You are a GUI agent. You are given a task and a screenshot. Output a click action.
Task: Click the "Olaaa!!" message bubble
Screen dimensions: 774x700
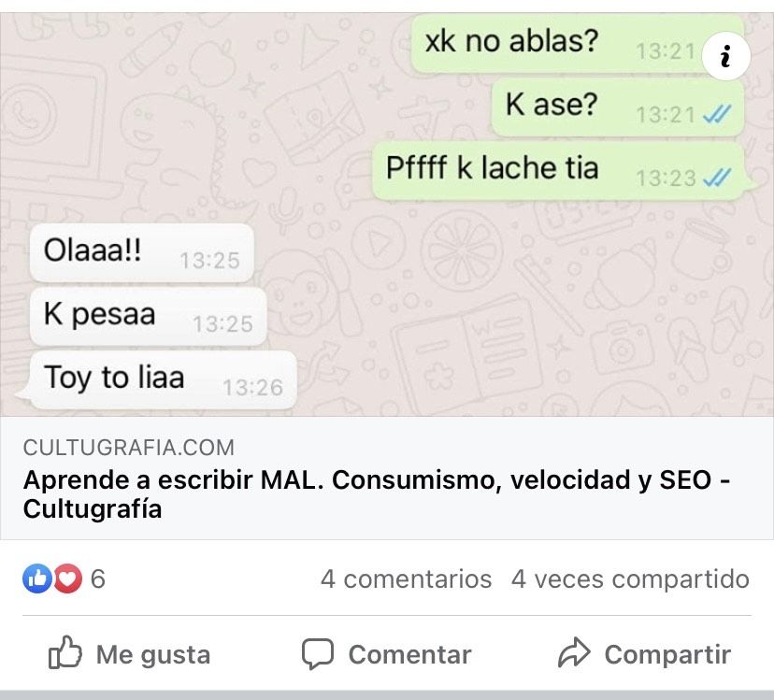click(142, 252)
